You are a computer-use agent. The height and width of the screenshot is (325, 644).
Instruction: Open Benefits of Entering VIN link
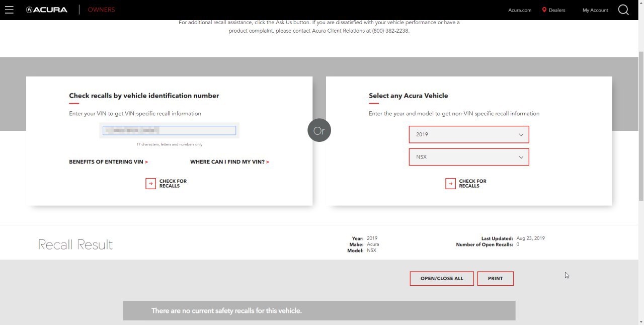point(108,162)
